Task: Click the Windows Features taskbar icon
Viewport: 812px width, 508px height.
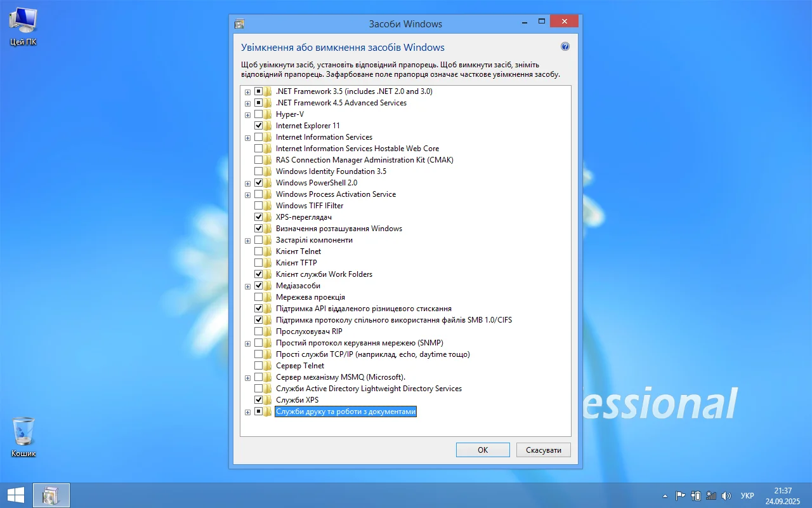Action: (51, 495)
